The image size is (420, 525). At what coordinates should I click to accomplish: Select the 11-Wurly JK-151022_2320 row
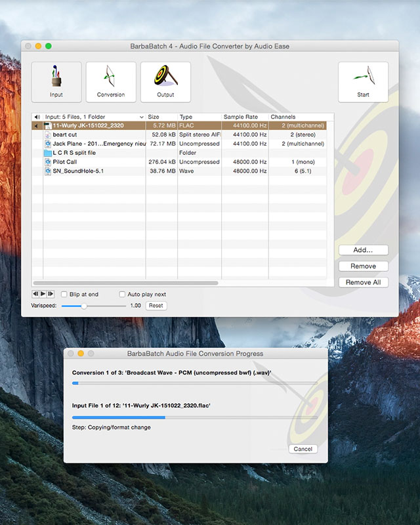(x=179, y=125)
